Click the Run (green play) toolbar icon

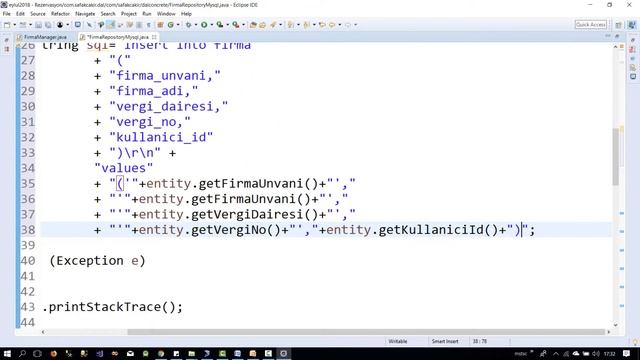[x=204, y=25]
